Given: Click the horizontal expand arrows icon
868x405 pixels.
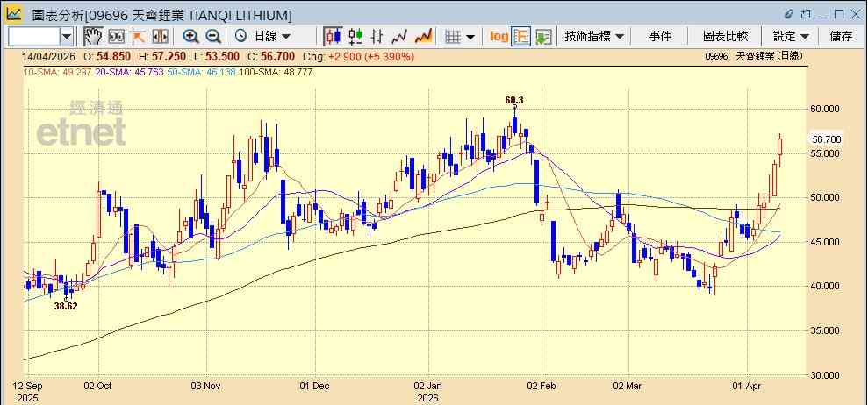Looking at the screenshot, I should [x=160, y=37].
